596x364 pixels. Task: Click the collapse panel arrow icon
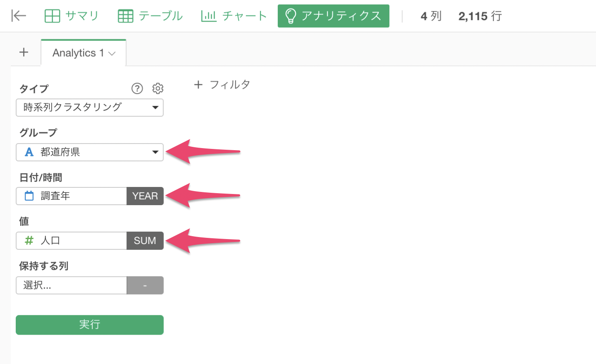coord(19,16)
